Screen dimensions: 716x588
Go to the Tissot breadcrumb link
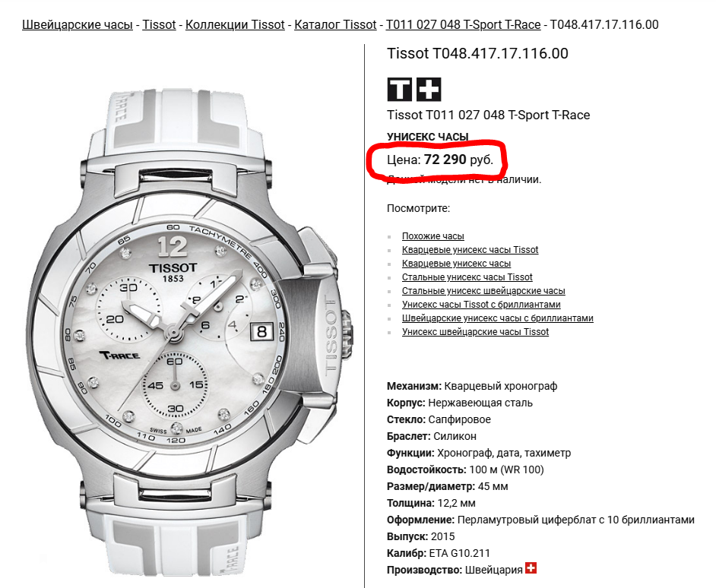click(159, 24)
